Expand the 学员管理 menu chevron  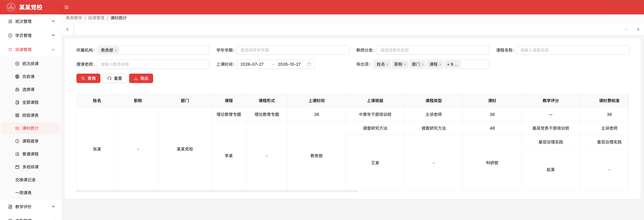[x=53, y=35]
